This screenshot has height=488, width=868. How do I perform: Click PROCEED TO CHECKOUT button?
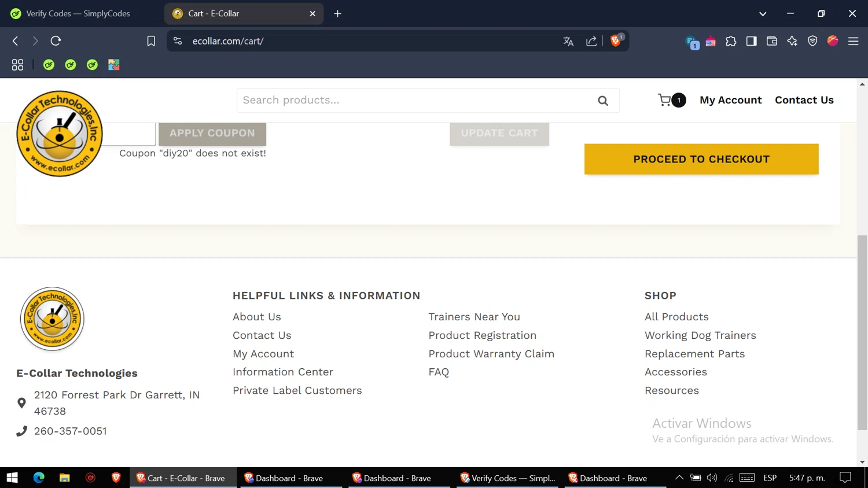701,159
